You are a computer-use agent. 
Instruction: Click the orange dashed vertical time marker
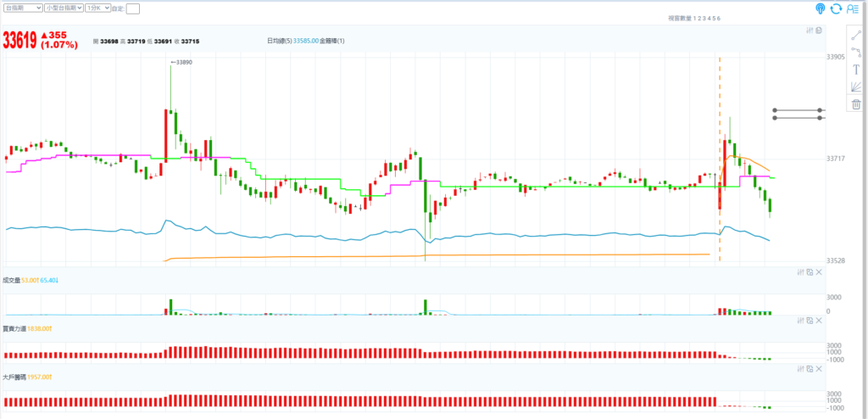[x=720, y=127]
